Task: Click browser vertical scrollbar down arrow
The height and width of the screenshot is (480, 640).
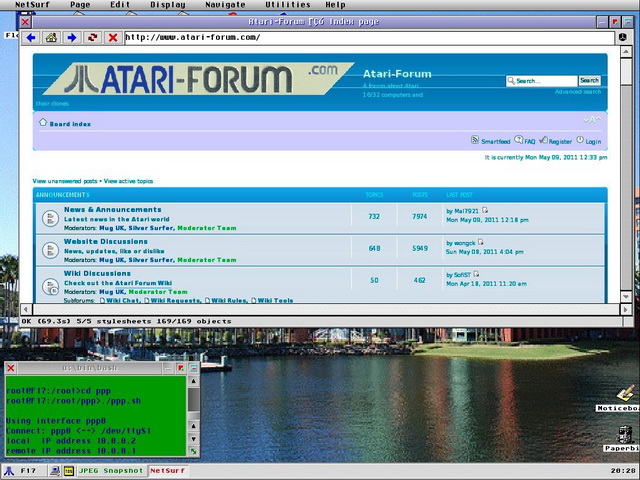Action: coord(626,297)
